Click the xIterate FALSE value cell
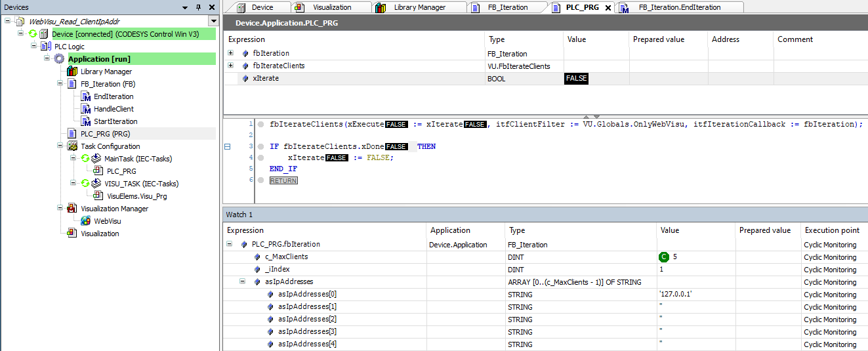 (x=577, y=79)
